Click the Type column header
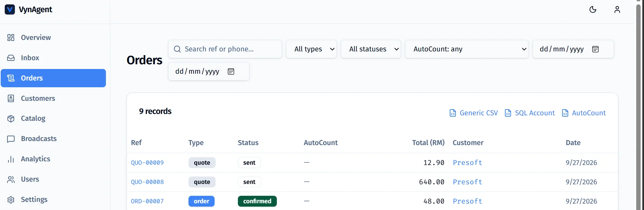 [196, 143]
